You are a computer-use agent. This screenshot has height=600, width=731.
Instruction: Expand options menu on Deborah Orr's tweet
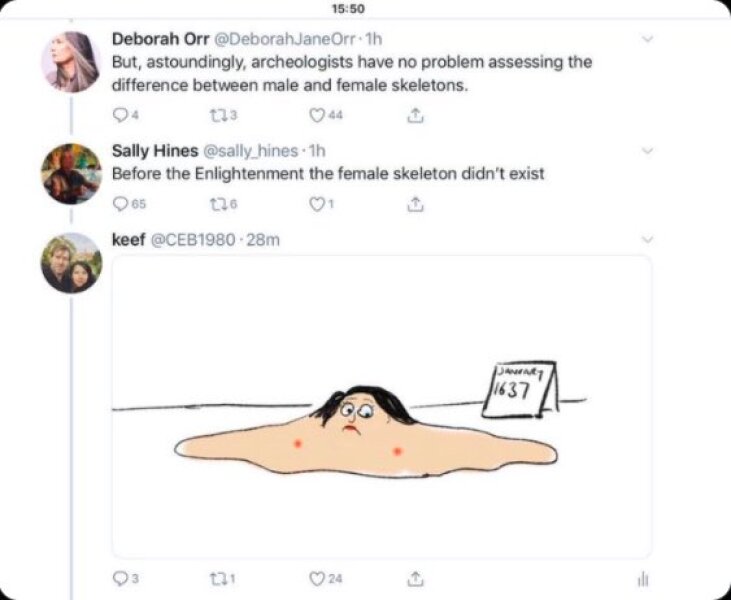648,39
